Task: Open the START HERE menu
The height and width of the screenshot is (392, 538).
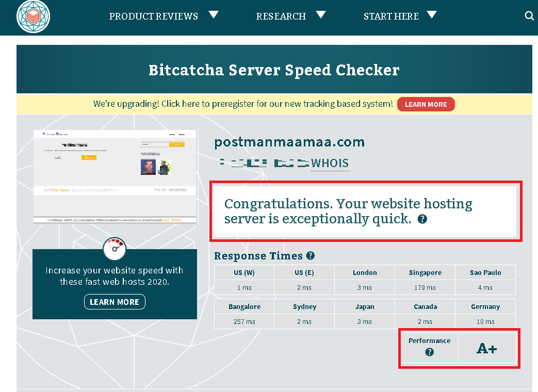Action: tap(391, 16)
